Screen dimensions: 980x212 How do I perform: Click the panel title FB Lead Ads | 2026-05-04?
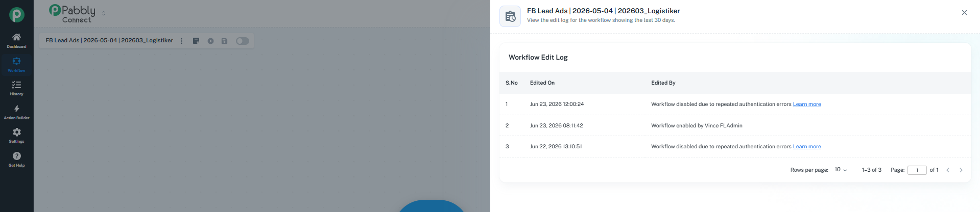(604, 11)
